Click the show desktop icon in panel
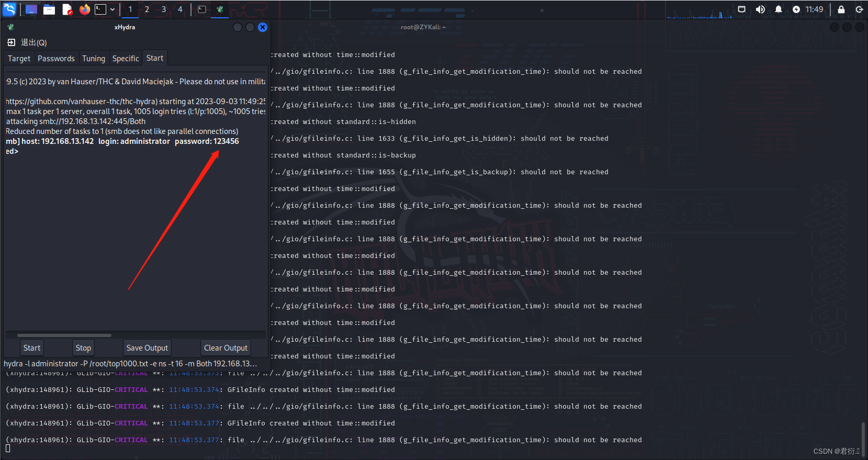Viewport: 868px width, 460px height. [31, 9]
